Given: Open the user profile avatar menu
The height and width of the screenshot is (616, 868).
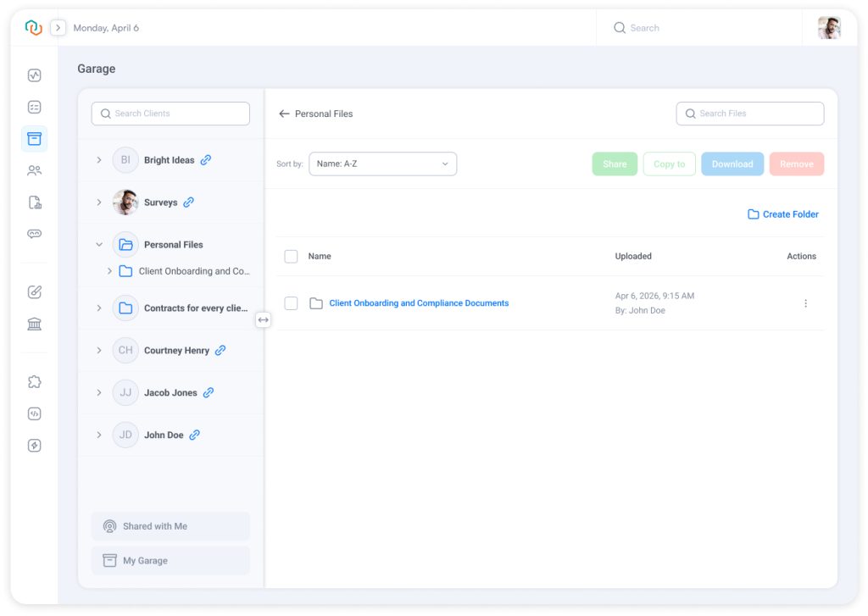Looking at the screenshot, I should (x=829, y=28).
